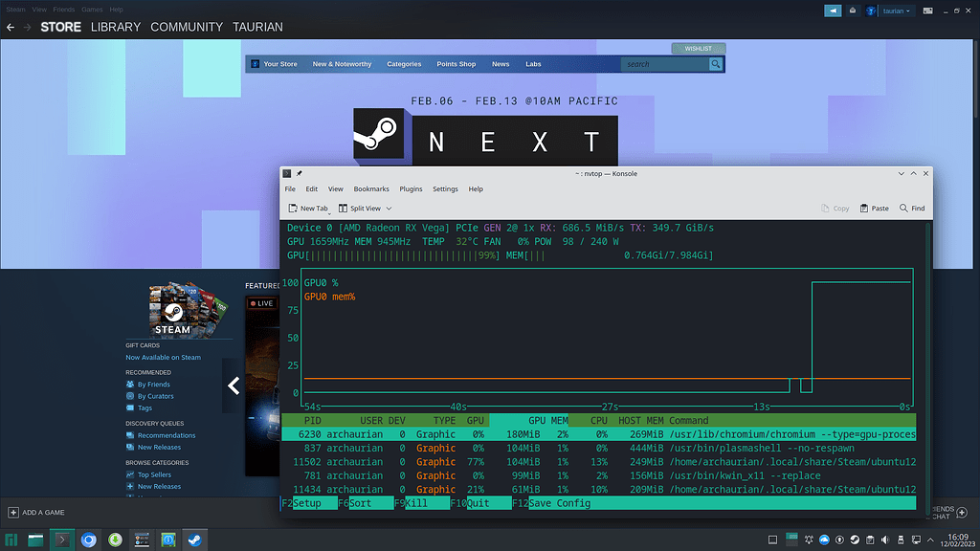Create a New Tab in Konsole
Screen dimensions: 980x551
[308, 208]
